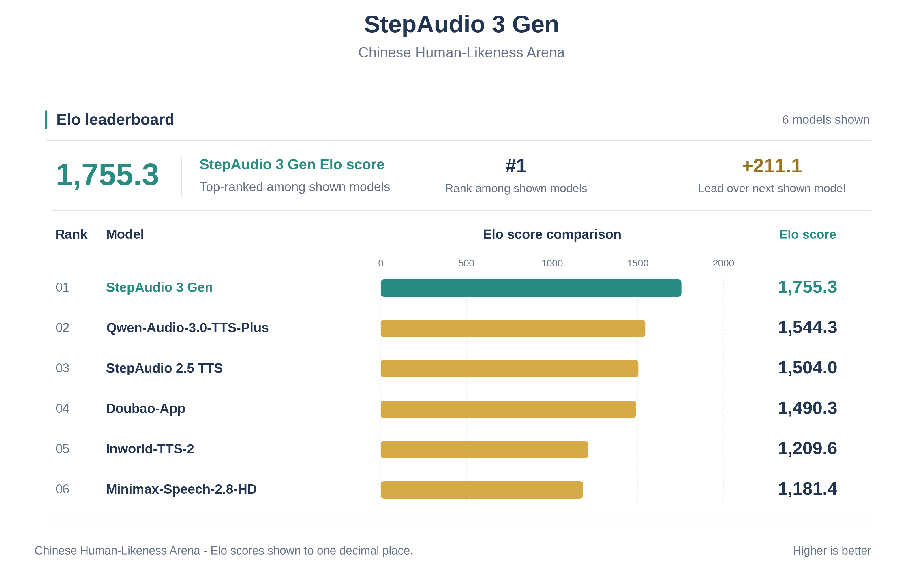Click the "6 models shown" label
Image resolution: width=923 pixels, height=588 pixels.
coord(826,120)
